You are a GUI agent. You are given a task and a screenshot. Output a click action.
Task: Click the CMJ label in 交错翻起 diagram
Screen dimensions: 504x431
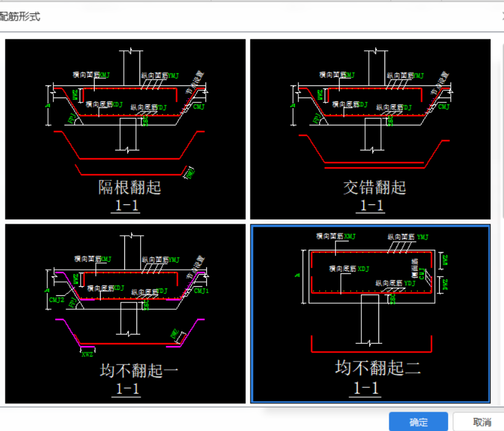443,106
